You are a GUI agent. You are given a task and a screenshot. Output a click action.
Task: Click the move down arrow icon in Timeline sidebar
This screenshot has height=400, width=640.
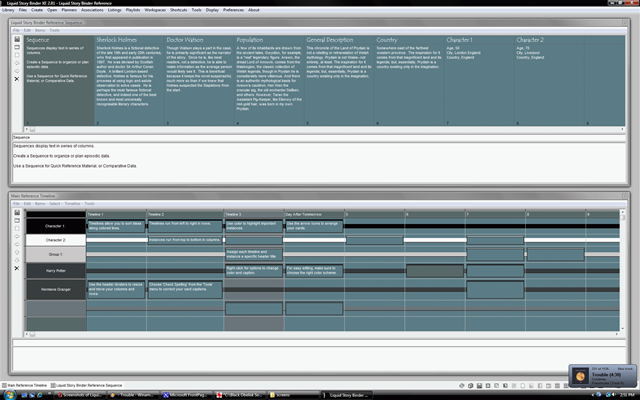[x=17, y=260]
